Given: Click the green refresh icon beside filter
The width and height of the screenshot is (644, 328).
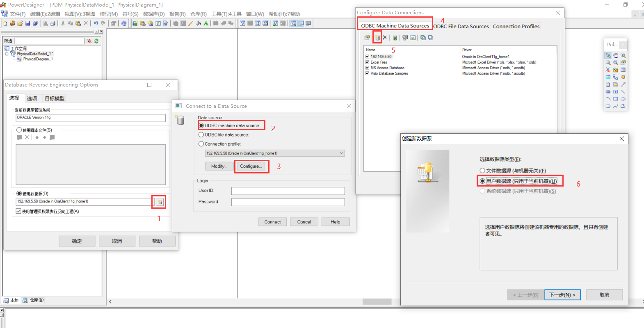Looking at the screenshot, I should click(96, 41).
